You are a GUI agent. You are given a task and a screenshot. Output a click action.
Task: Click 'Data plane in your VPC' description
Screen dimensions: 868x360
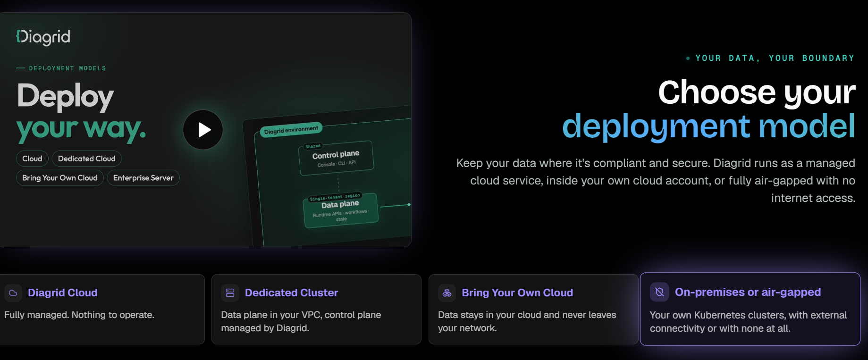point(301,321)
